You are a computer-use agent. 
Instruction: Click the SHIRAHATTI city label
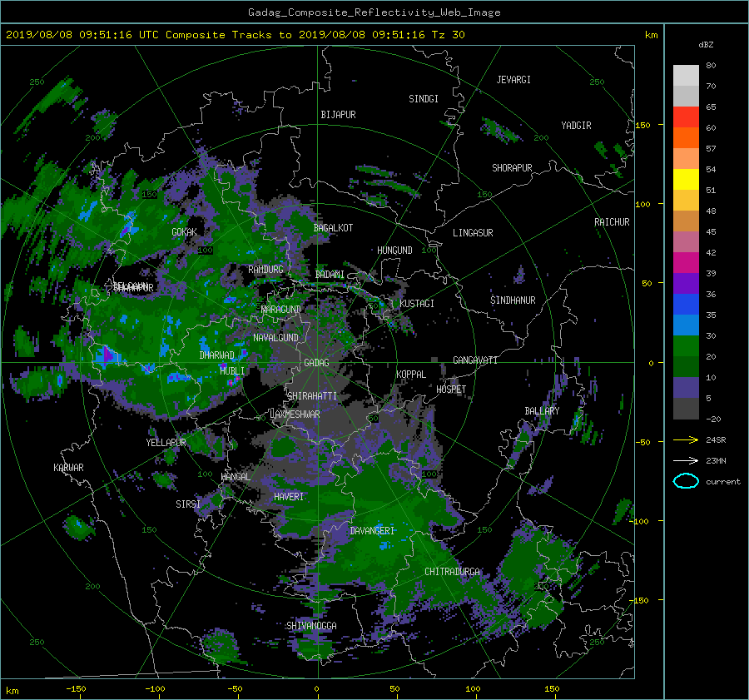(312, 396)
